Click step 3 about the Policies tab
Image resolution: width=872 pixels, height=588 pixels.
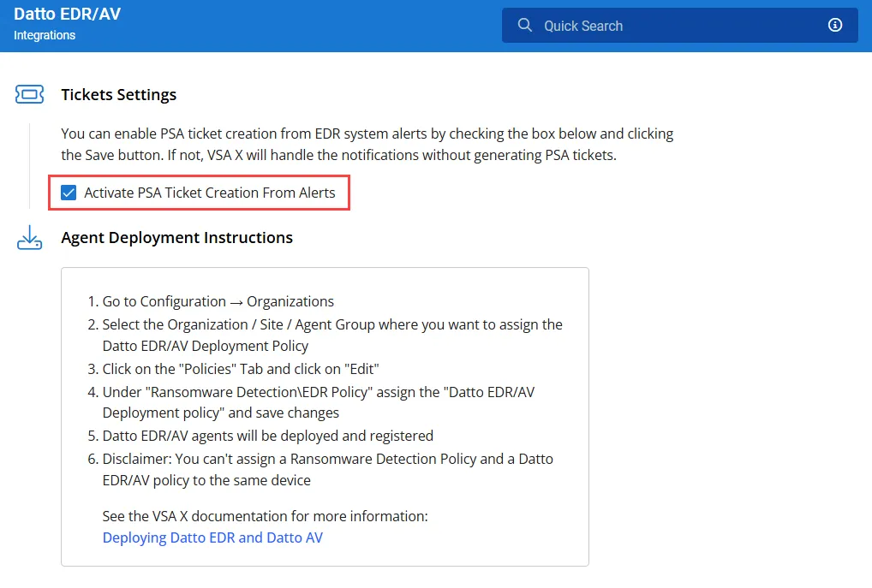tap(240, 369)
